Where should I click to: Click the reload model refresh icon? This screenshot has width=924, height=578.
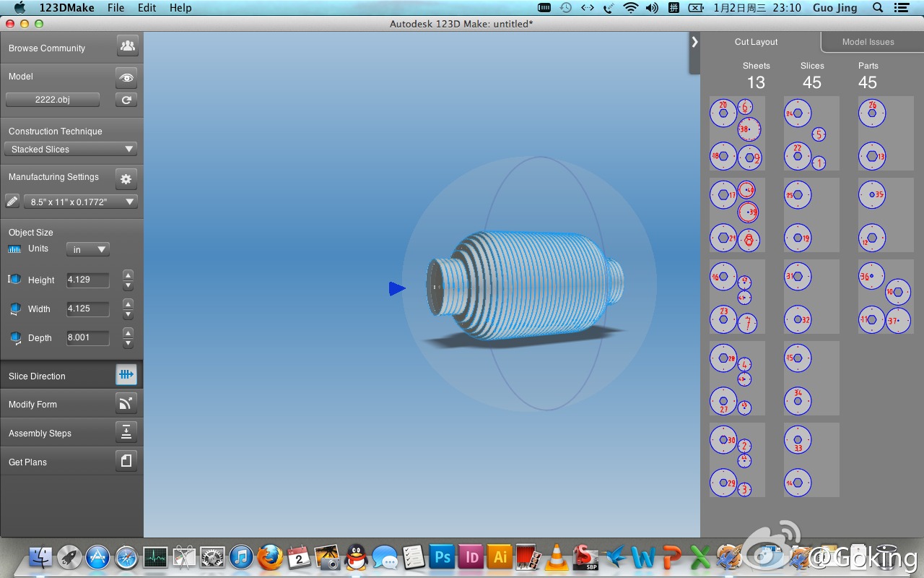click(126, 100)
